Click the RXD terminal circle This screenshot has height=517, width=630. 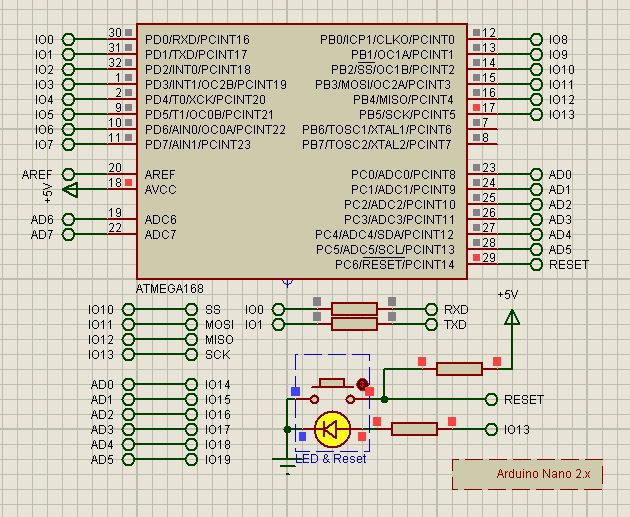coord(431,309)
